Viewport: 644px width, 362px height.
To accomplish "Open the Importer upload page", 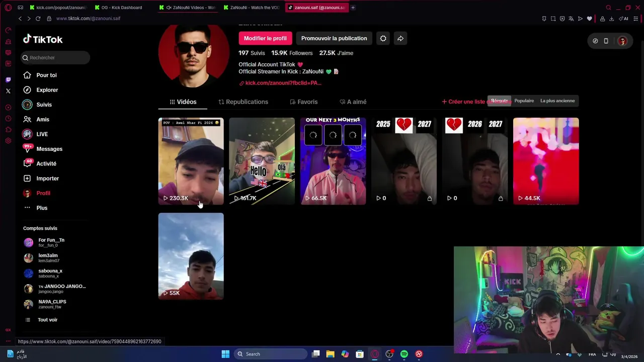I will pos(47,178).
